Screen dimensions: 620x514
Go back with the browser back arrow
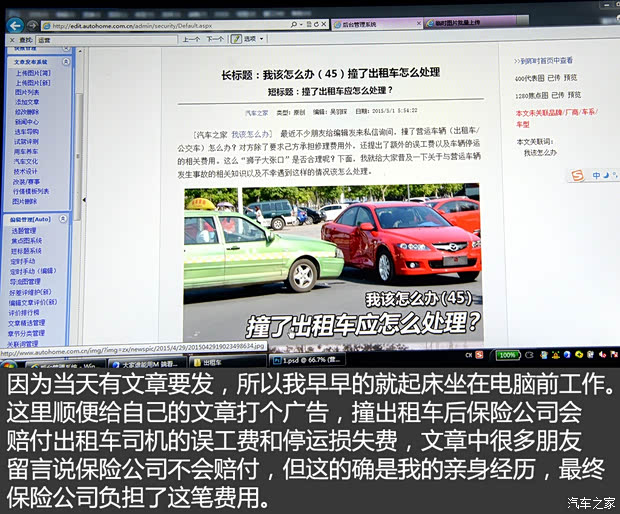pyautogui.click(x=15, y=26)
